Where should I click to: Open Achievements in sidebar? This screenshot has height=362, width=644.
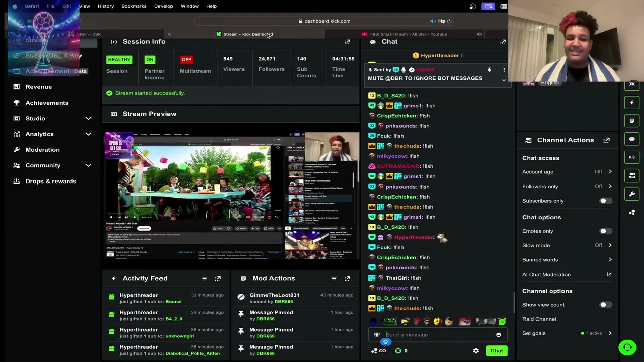tap(47, 103)
